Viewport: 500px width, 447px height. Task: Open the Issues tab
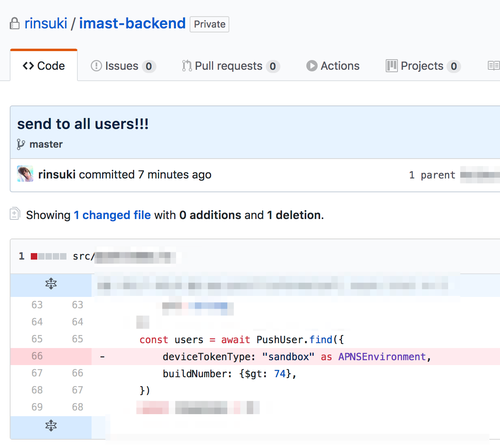pyautogui.click(x=123, y=66)
